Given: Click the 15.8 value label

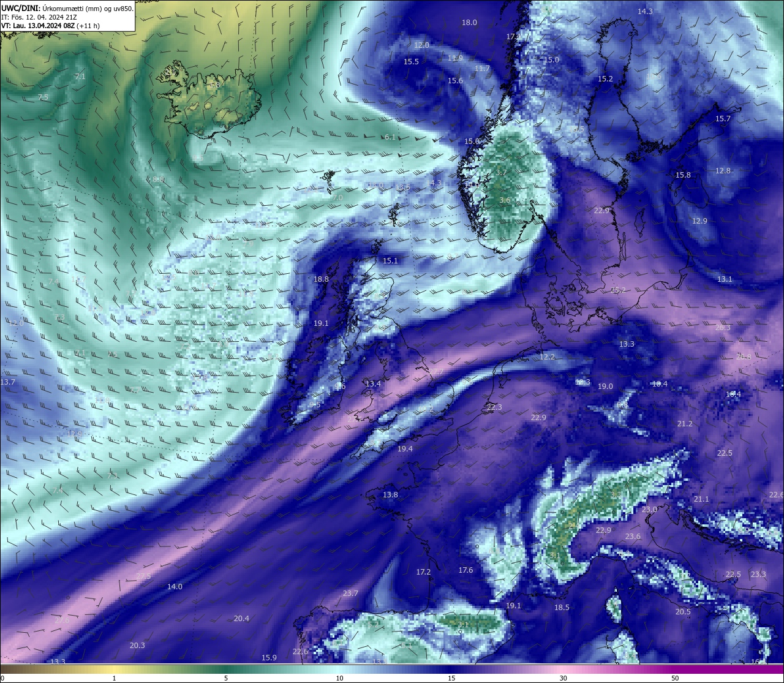Looking at the screenshot, I should [x=683, y=175].
